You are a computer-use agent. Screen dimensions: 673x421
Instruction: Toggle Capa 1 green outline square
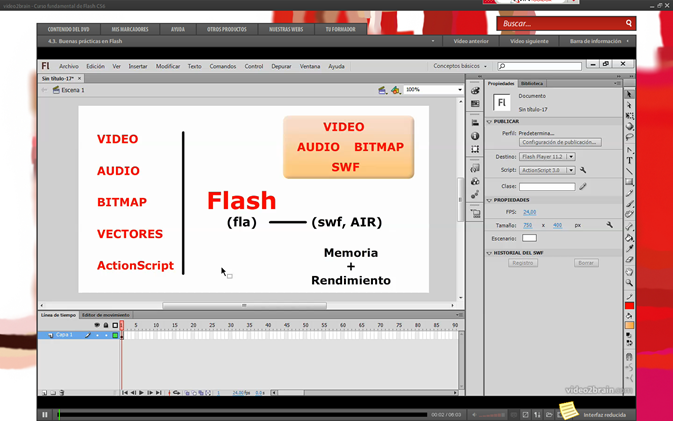[115, 335]
